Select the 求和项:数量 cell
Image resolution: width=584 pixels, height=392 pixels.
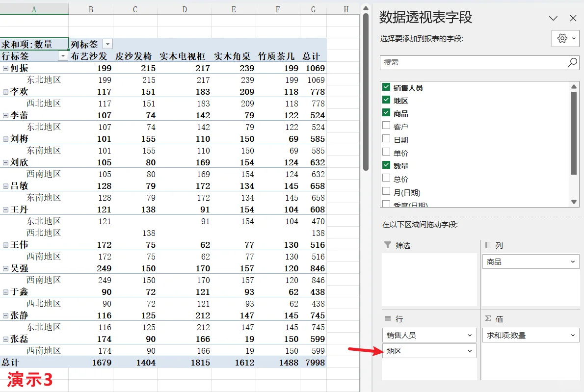34,44
